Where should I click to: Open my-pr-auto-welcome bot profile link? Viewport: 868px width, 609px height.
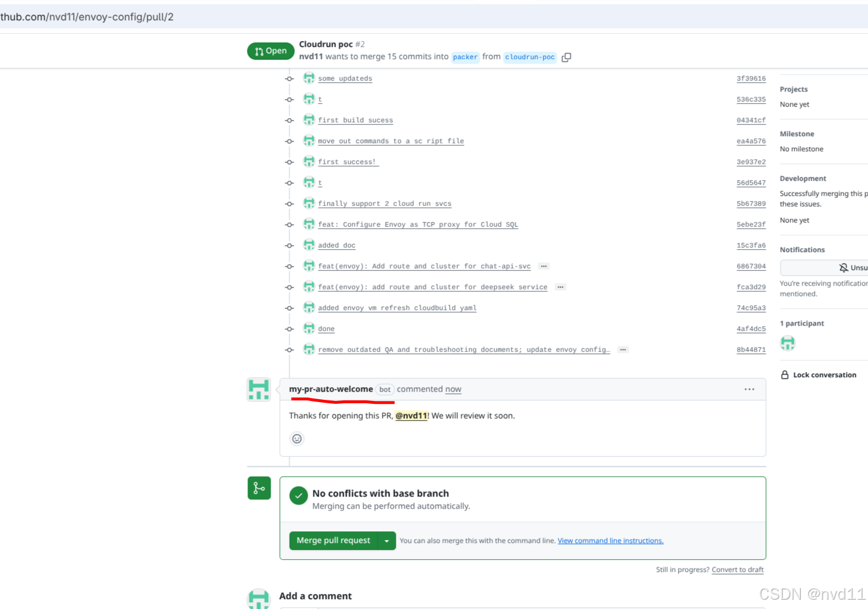click(x=331, y=389)
